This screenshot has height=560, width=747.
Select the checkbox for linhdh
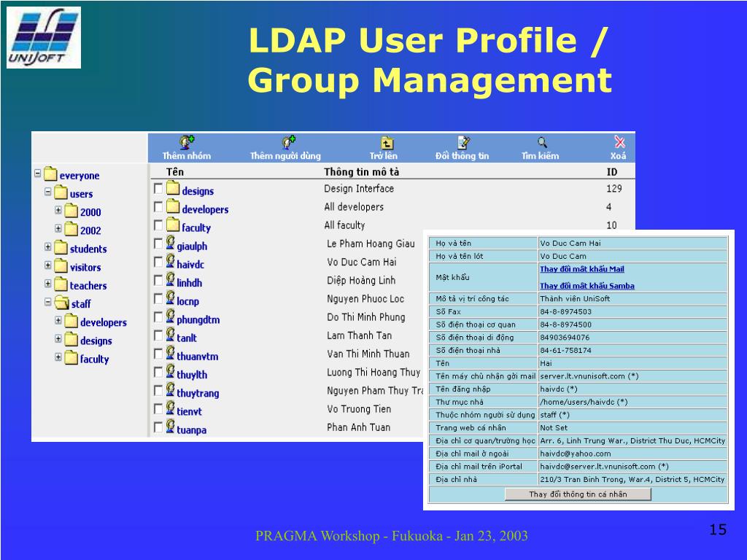tap(158, 281)
